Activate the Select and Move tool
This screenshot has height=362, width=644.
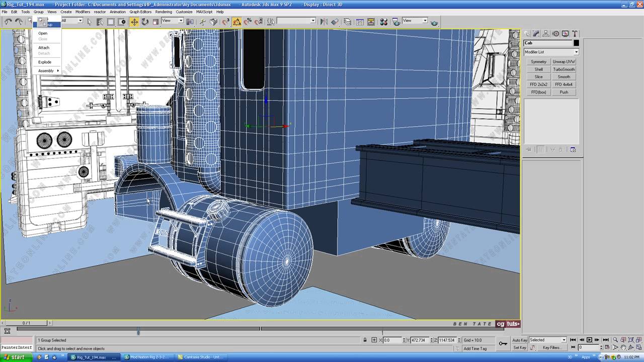point(134,22)
